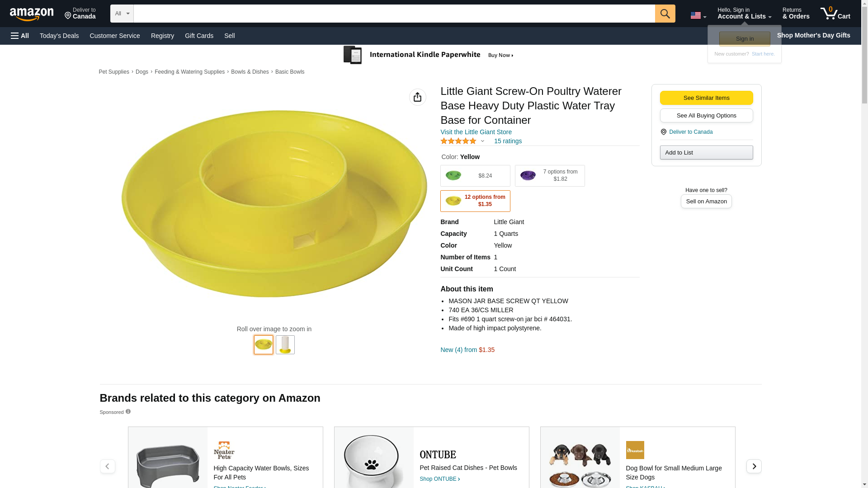
Task: Open the All hamburger menu
Action: [x=20, y=36]
